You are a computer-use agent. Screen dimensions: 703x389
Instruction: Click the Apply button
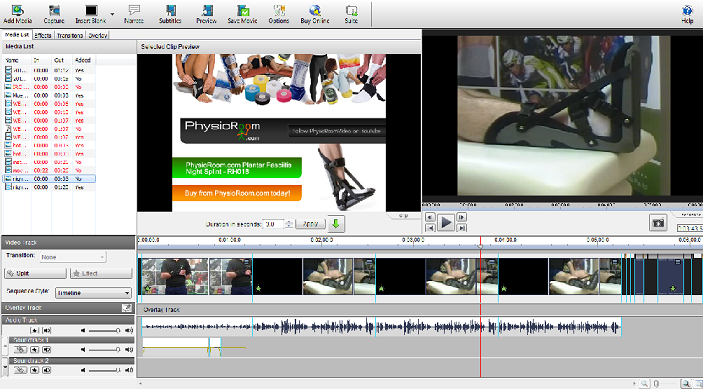[310, 224]
